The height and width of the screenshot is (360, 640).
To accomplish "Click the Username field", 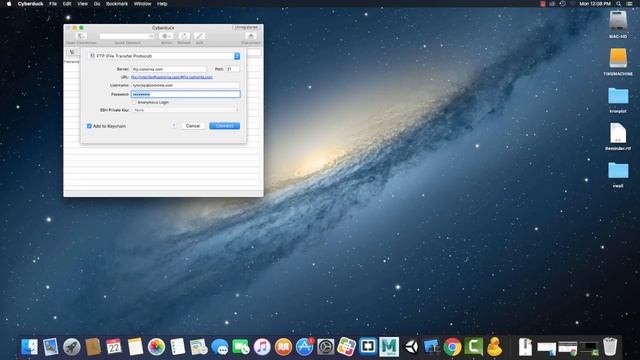I will [x=185, y=85].
